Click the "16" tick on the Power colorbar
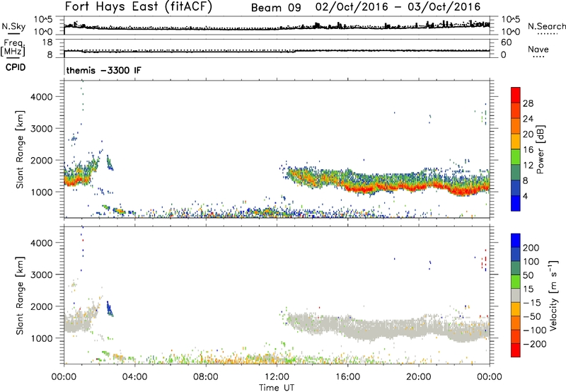This screenshot has height=392, width=566. [x=528, y=150]
